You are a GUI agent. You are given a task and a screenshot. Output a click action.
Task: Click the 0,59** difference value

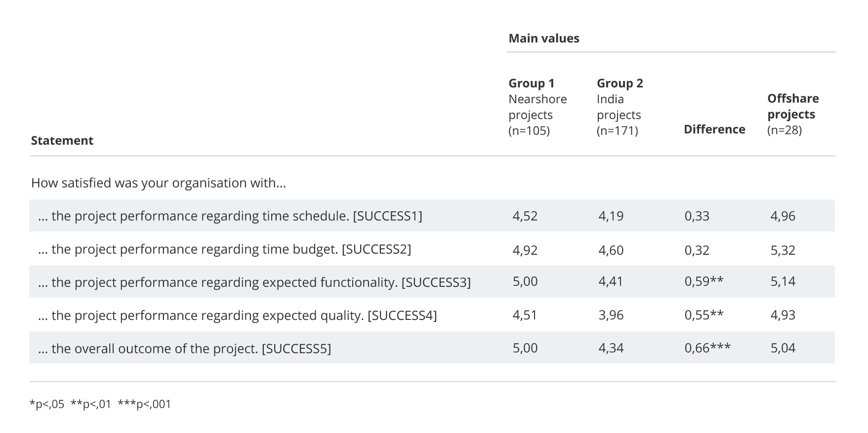coord(703,281)
